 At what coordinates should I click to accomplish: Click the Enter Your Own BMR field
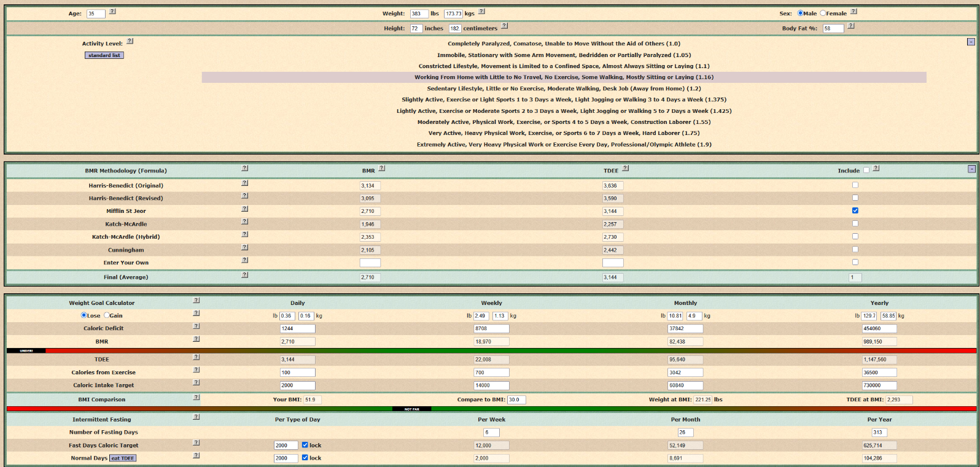(x=370, y=263)
